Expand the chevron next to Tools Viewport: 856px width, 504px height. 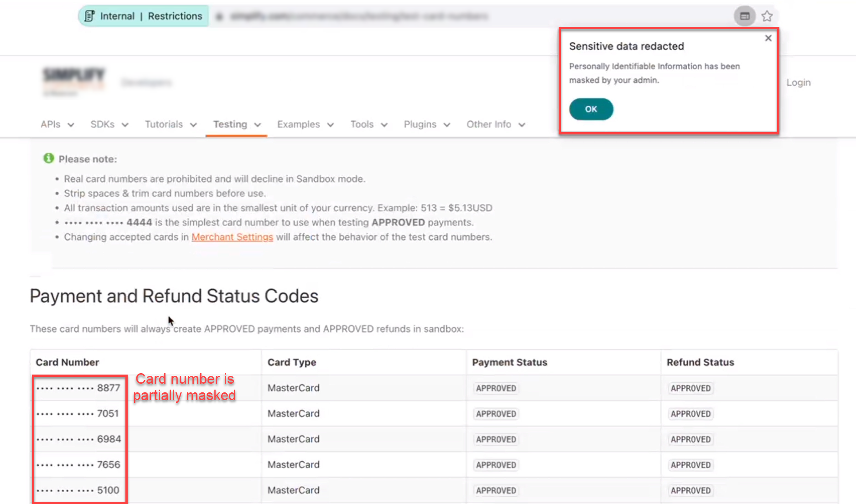[384, 125]
